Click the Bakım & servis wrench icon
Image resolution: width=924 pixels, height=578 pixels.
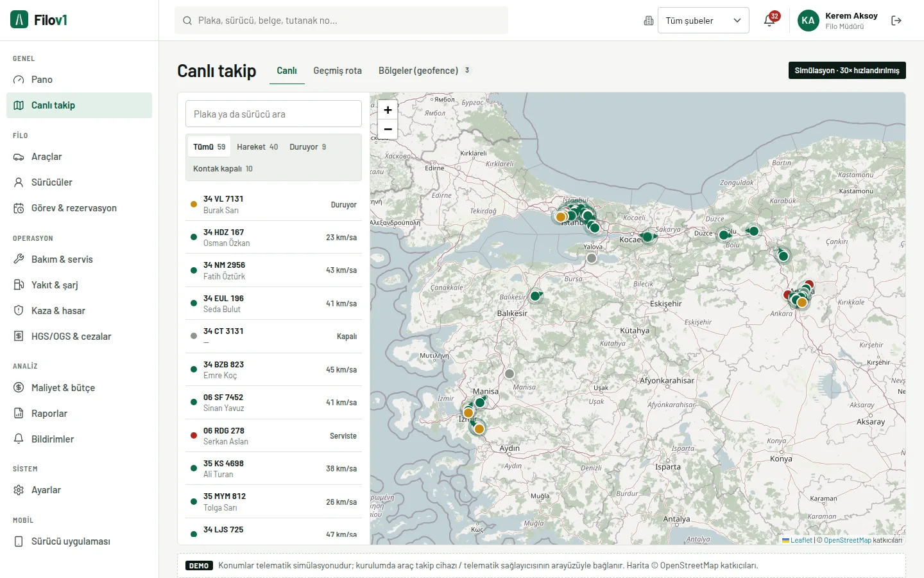19,259
